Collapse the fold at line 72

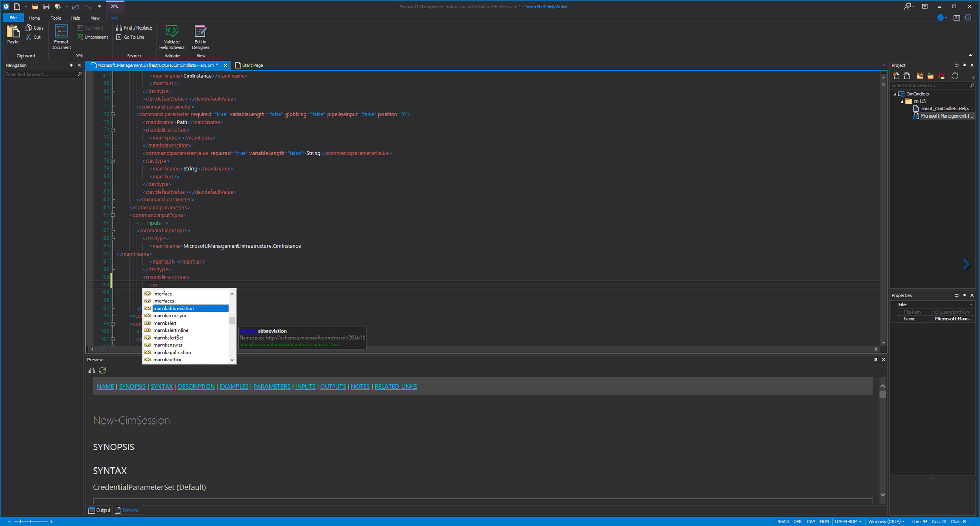coord(113,114)
